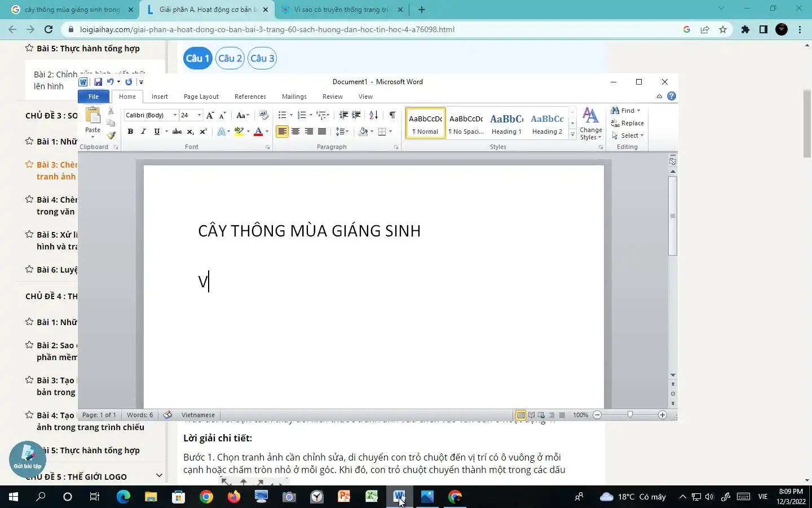Toggle Align Text Left
Viewport: 812px width, 508px height.
tap(282, 132)
